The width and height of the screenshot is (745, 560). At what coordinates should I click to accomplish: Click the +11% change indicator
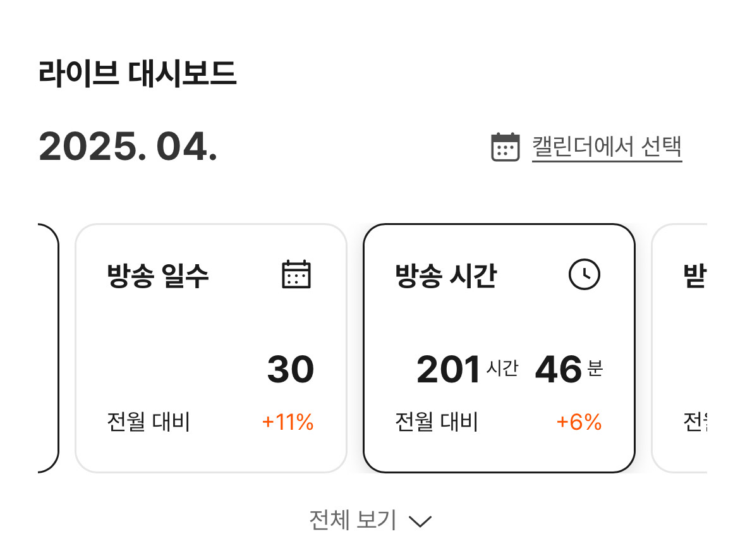click(288, 422)
